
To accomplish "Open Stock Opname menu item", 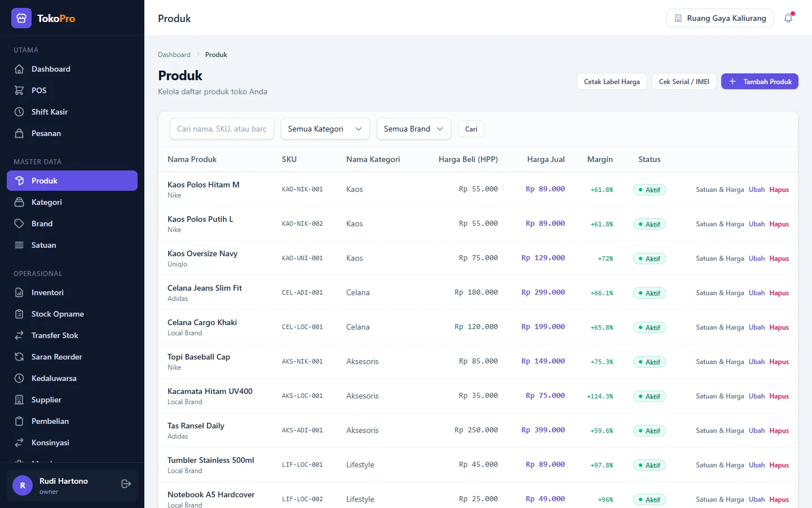I will (72, 314).
